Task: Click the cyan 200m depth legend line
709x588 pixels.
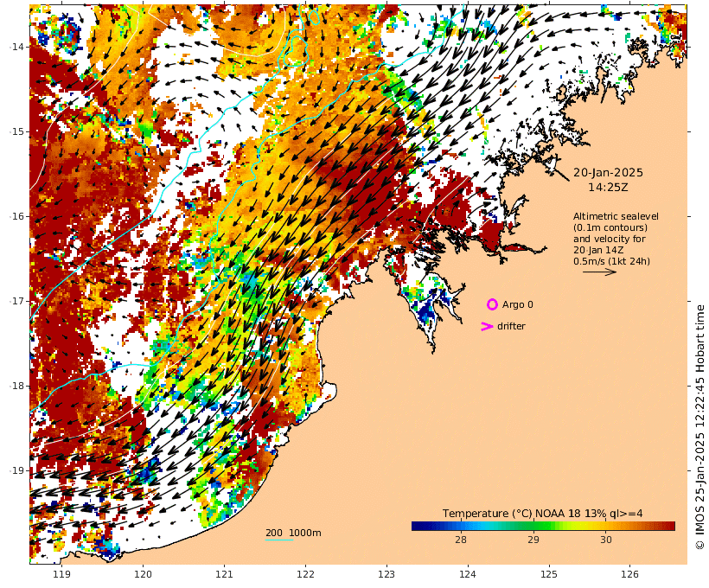Action: (x=279, y=540)
